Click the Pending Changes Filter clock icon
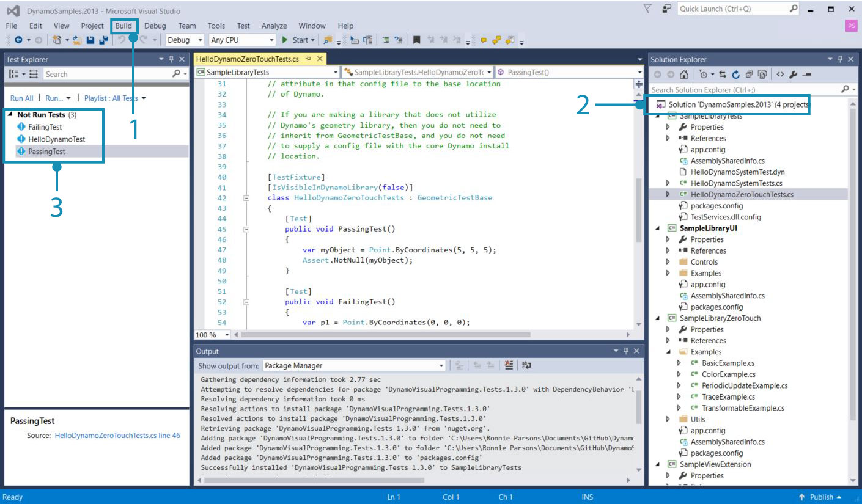 [704, 75]
